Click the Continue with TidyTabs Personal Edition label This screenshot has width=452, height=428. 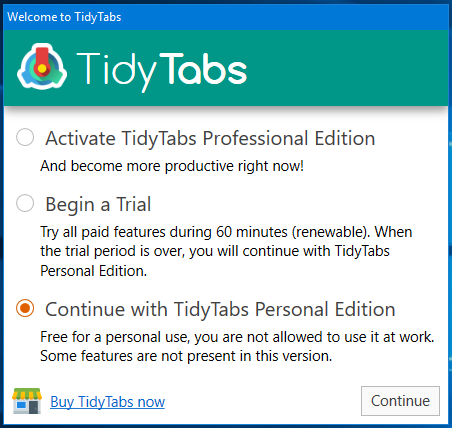(x=220, y=309)
